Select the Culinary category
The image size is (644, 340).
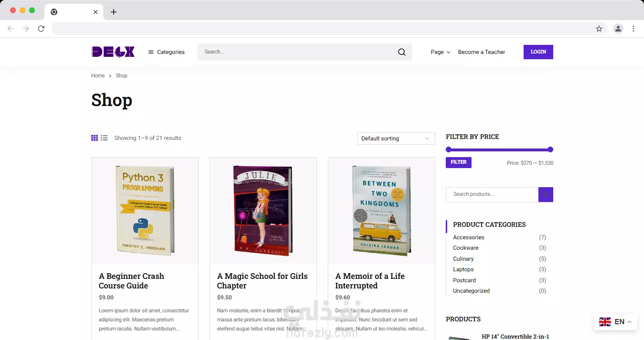pos(463,259)
